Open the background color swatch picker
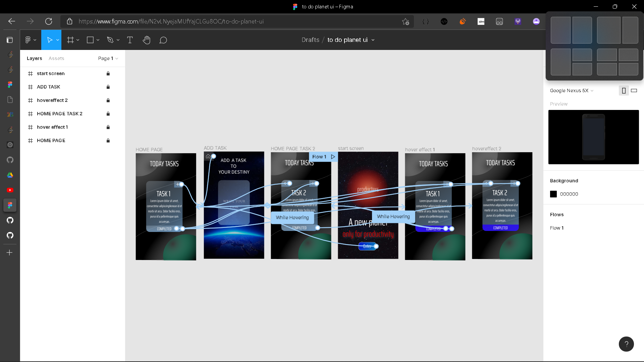644x362 pixels. [x=553, y=194]
